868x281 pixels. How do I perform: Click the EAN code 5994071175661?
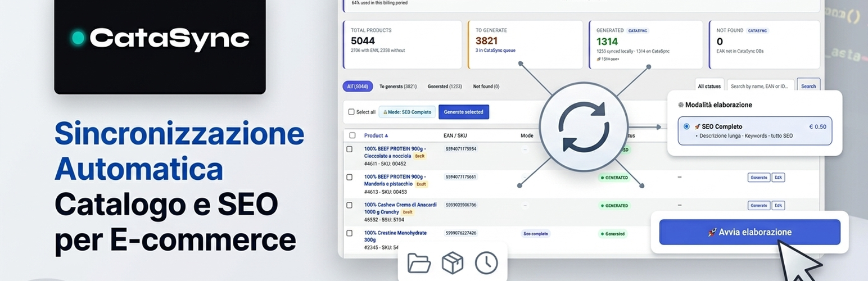[x=460, y=176]
